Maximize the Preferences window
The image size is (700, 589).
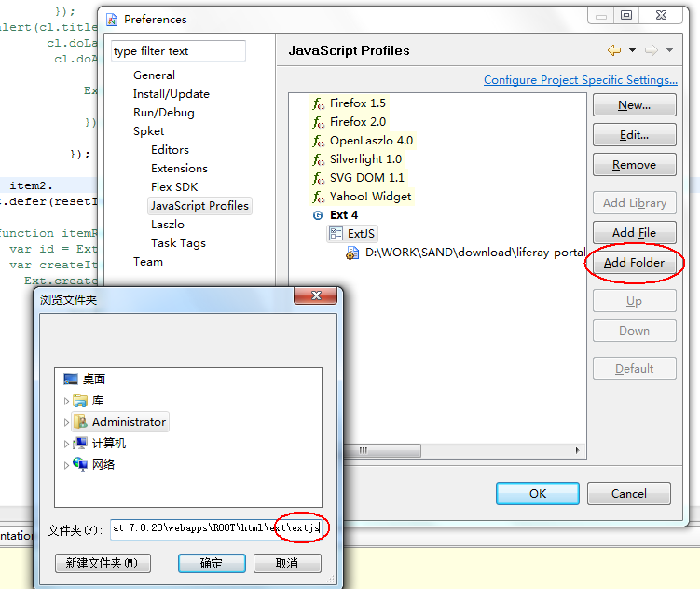click(x=626, y=15)
